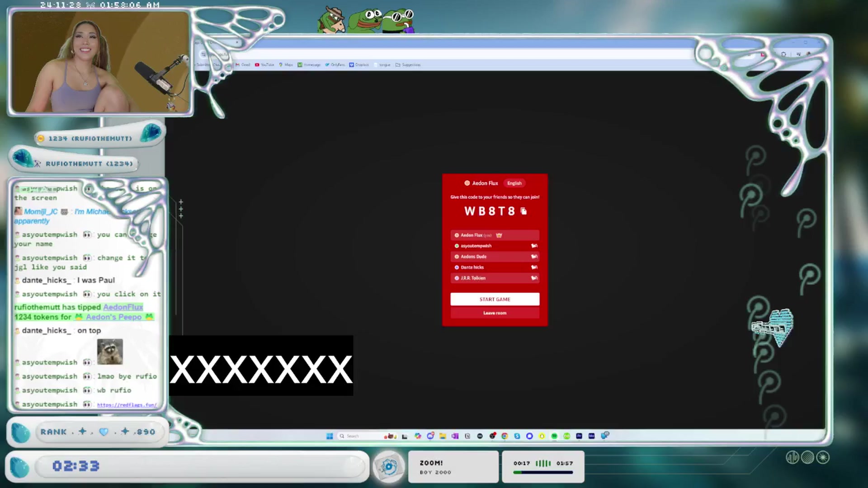Click the AedonFlux link in tip message
The height and width of the screenshot is (488, 868).
pyautogui.click(x=123, y=307)
